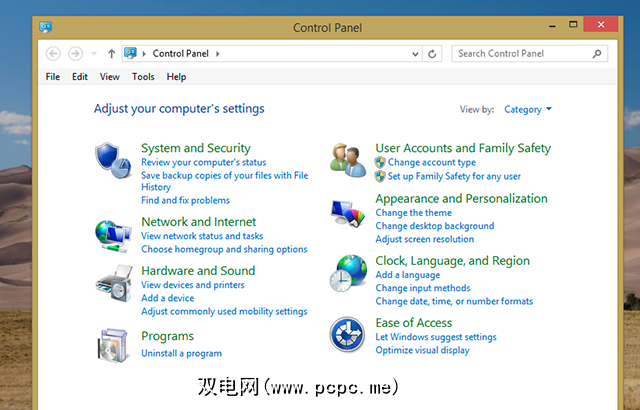Open Ease of Access heading
Image resolution: width=640 pixels, height=410 pixels.
pyautogui.click(x=414, y=323)
